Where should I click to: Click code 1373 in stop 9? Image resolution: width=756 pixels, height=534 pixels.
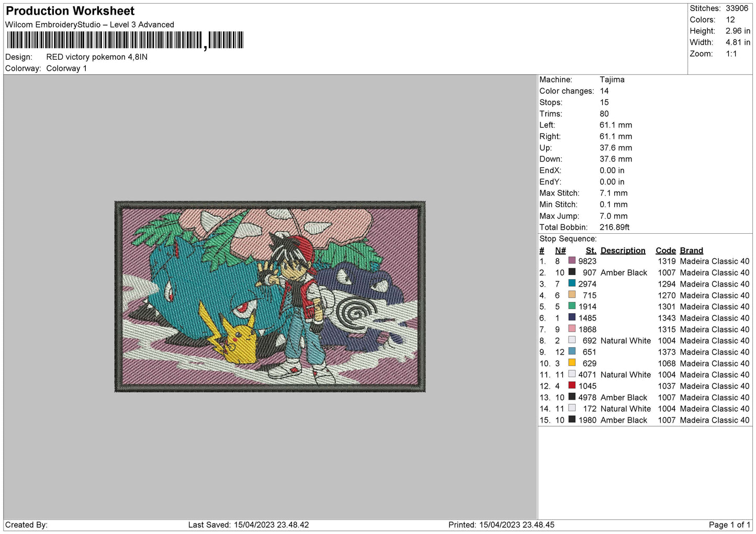(x=667, y=352)
